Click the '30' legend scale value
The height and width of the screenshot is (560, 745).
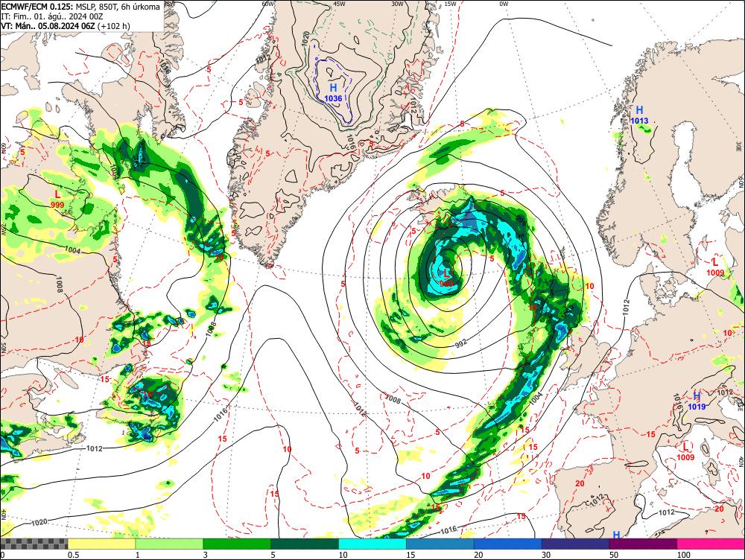tap(546, 555)
